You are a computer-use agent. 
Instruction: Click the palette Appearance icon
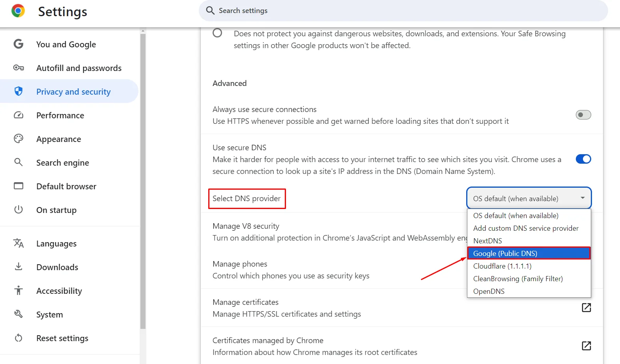[19, 139]
